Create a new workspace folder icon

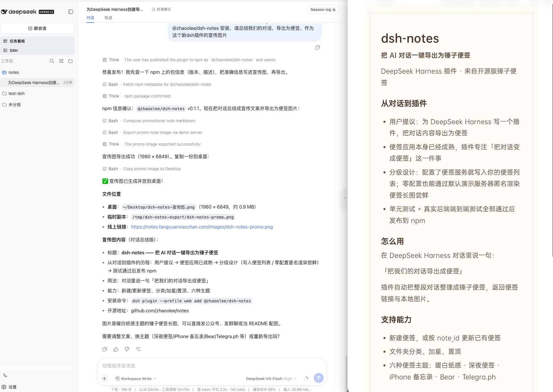(71, 61)
